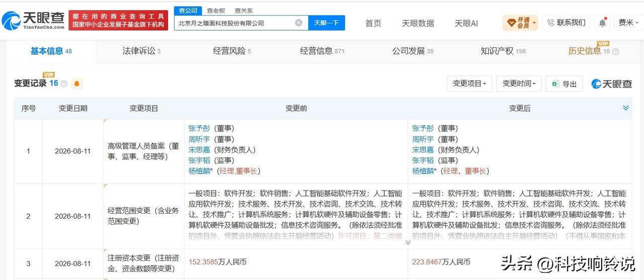Click the 223.8467万人民币 value
This screenshot has width=644, height=280.
(x=441, y=262)
